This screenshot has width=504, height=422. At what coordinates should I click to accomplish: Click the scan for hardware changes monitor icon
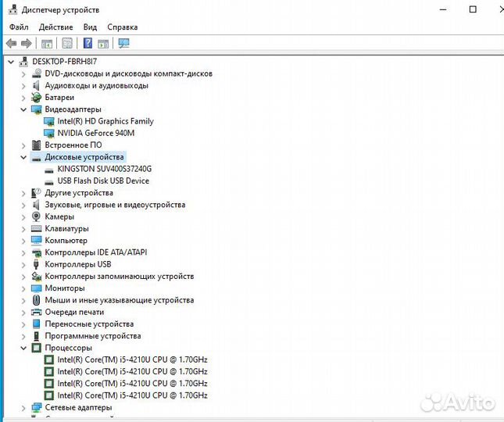pyautogui.click(x=123, y=43)
